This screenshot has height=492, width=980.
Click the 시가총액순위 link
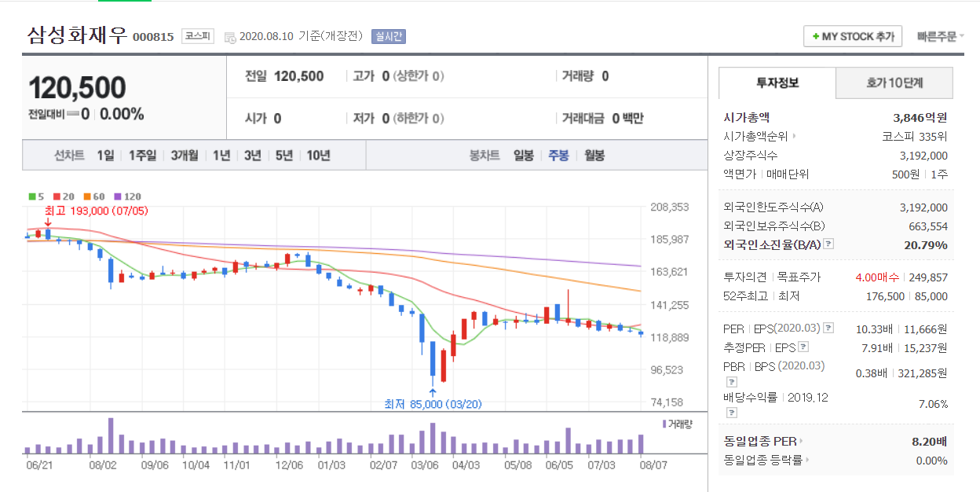[755, 136]
